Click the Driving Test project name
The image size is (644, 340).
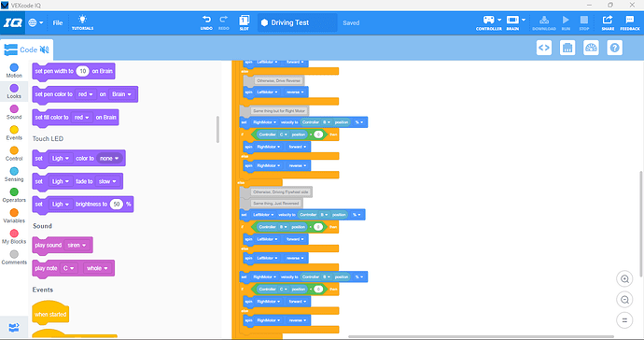289,22
